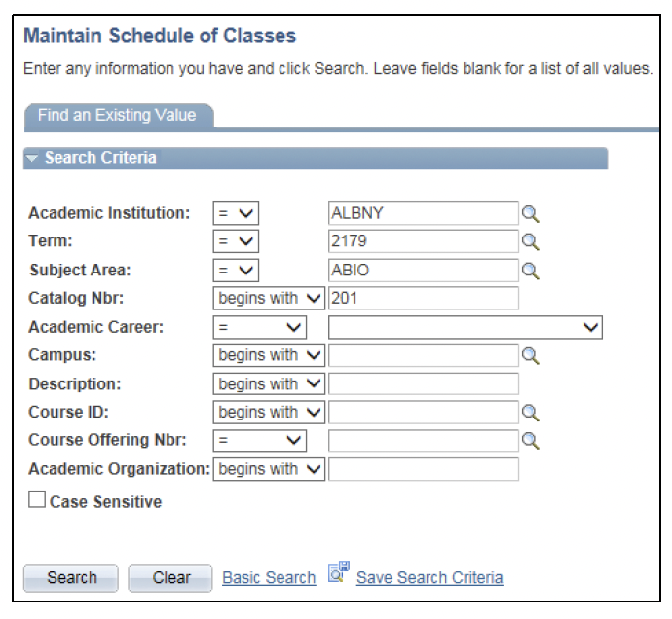Select Find an Existing Value tab
Viewport: 672px width, 619px height.
[x=117, y=116]
